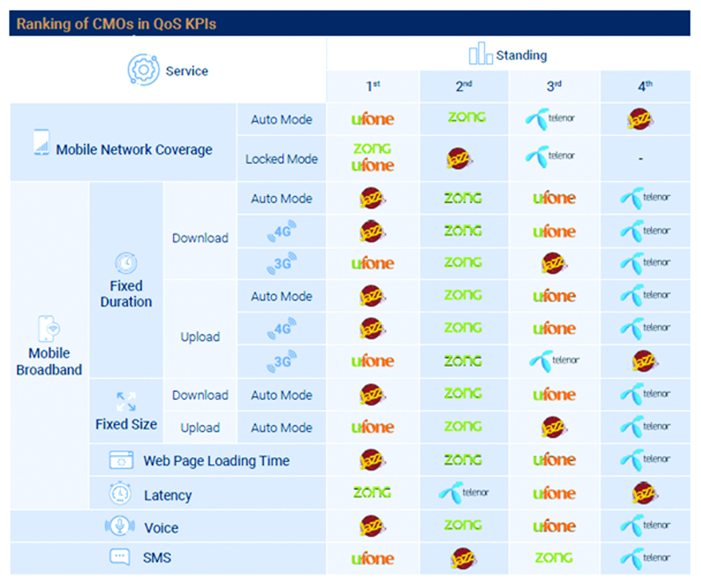Image resolution: width=701 pixels, height=588 pixels.
Task: Click the Zong logo in Web Page Loading Time row
Action: click(x=463, y=460)
